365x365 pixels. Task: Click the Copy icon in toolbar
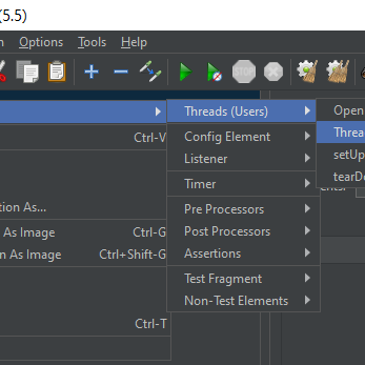click(27, 71)
